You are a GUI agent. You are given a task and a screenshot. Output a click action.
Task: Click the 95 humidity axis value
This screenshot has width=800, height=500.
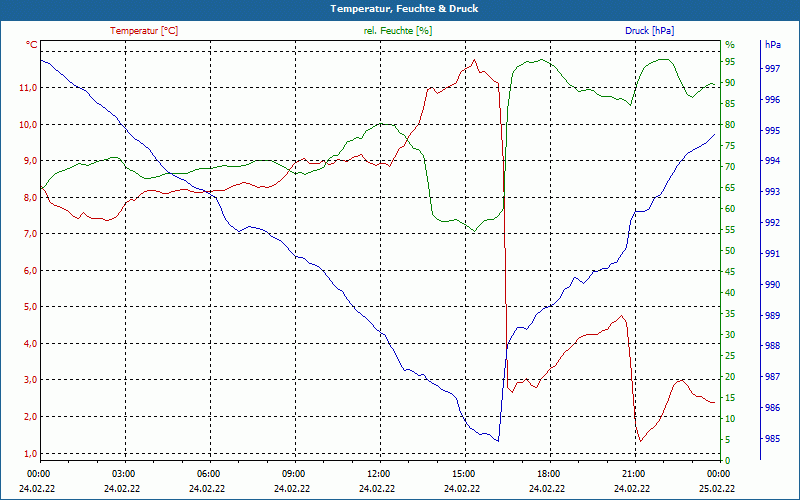(730, 62)
